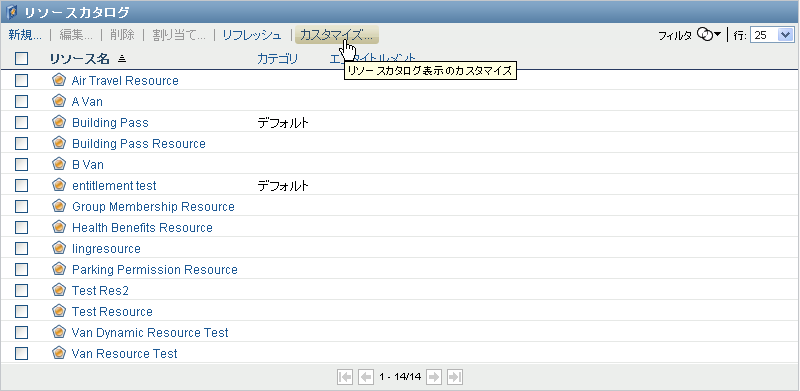Screen dimensions: 800x391
Task: Click the icon beside A Van
Action: [59, 101]
